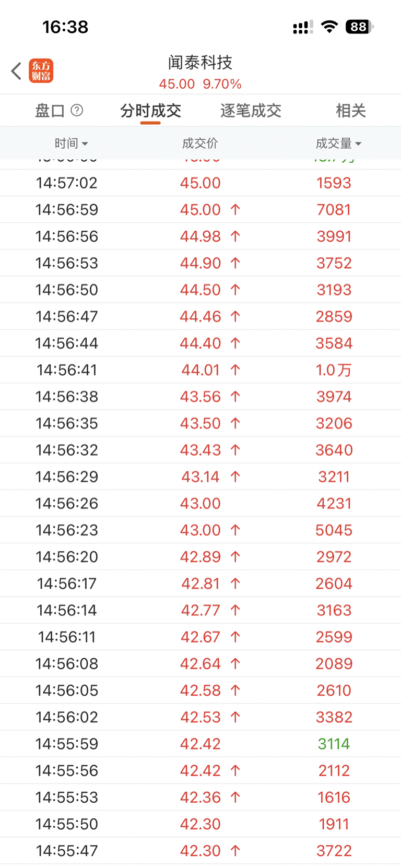
Task: Tap the 成交价 column header
Action: [x=200, y=143]
